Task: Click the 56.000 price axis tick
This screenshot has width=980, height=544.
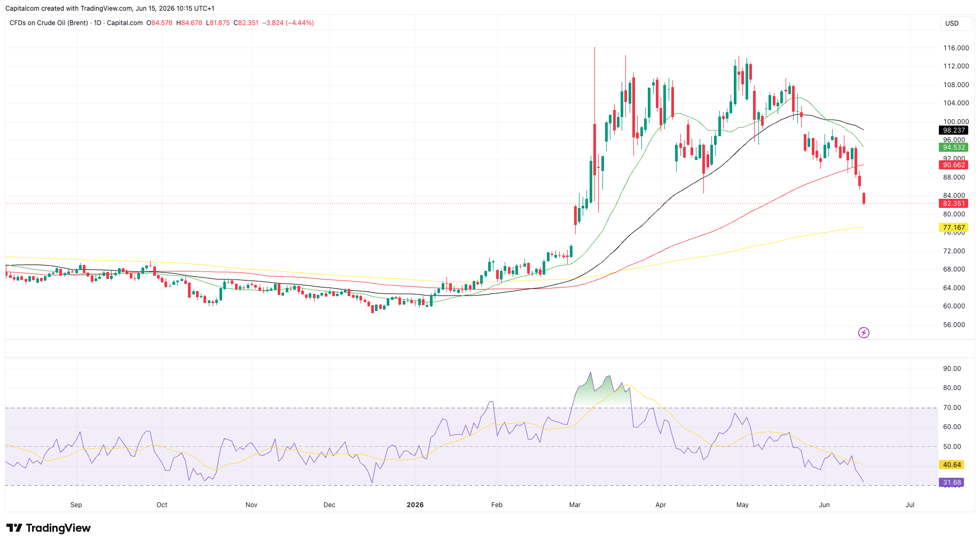Action: pos(954,325)
